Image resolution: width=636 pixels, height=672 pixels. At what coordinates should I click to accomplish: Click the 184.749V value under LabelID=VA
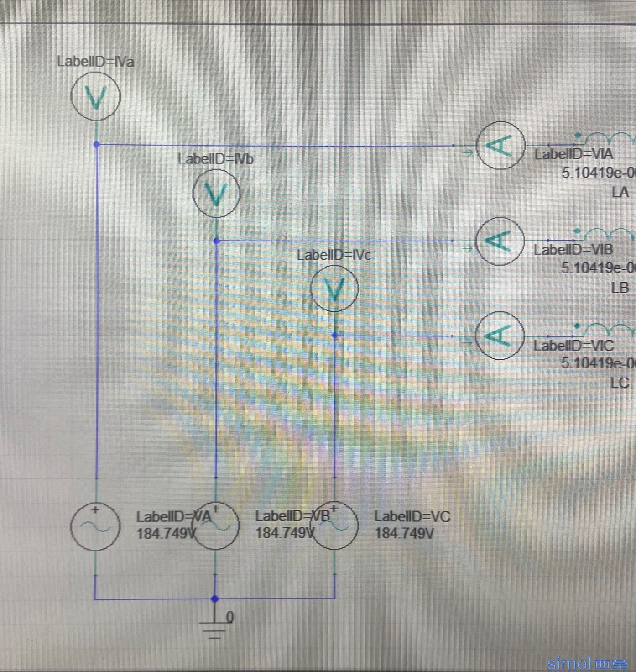pos(167,533)
